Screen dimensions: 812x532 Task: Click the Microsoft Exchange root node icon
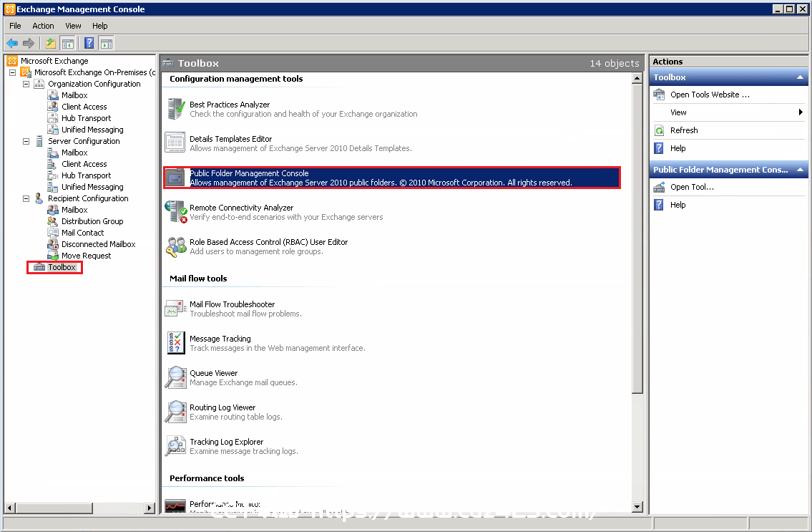pos(12,61)
